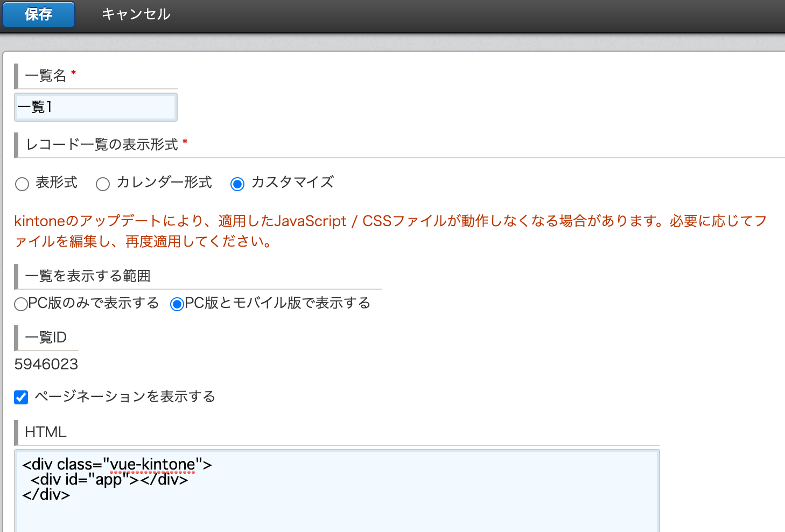This screenshot has width=785, height=532.
Task: Click the 保存 save button
Action: click(x=38, y=14)
